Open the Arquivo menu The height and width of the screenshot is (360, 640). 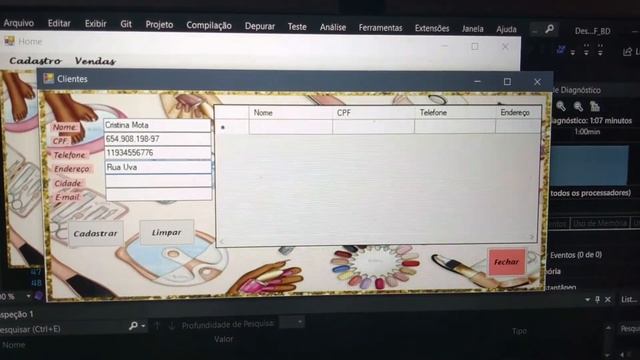[x=18, y=23]
